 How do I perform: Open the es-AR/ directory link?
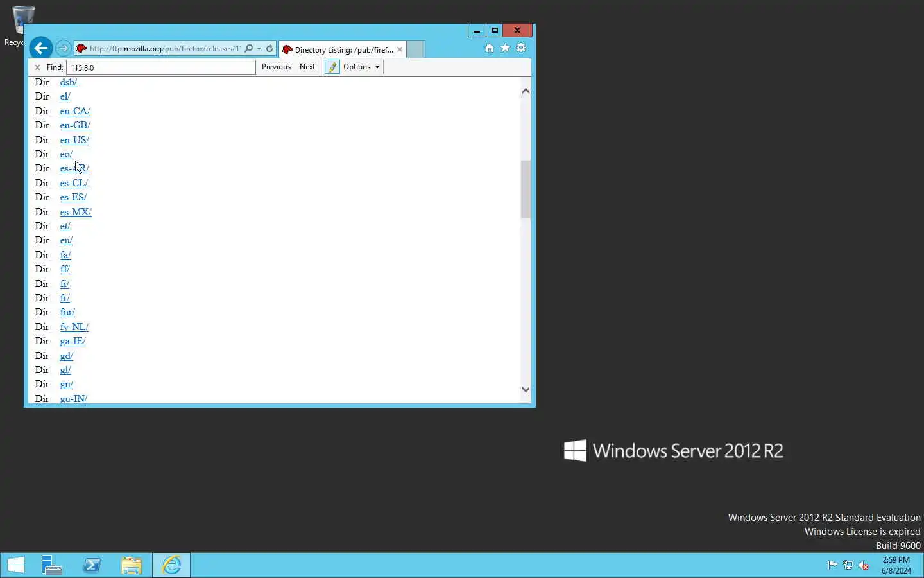(74, 168)
